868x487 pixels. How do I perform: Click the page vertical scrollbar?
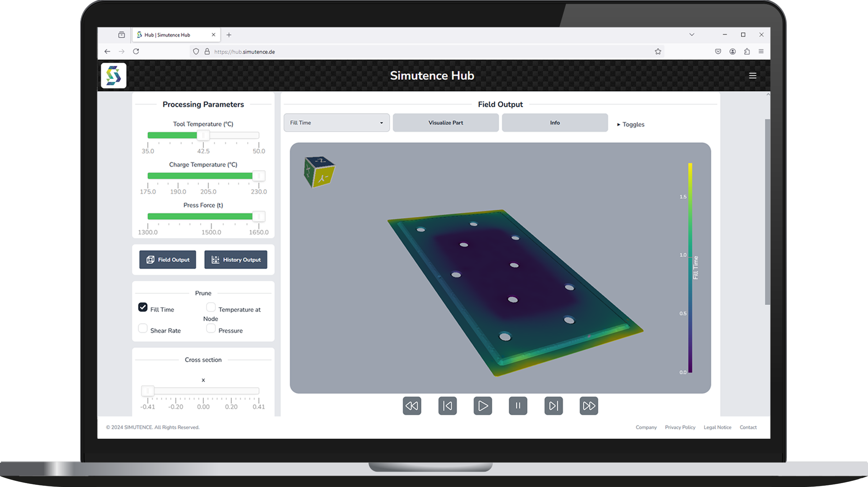[767, 211]
